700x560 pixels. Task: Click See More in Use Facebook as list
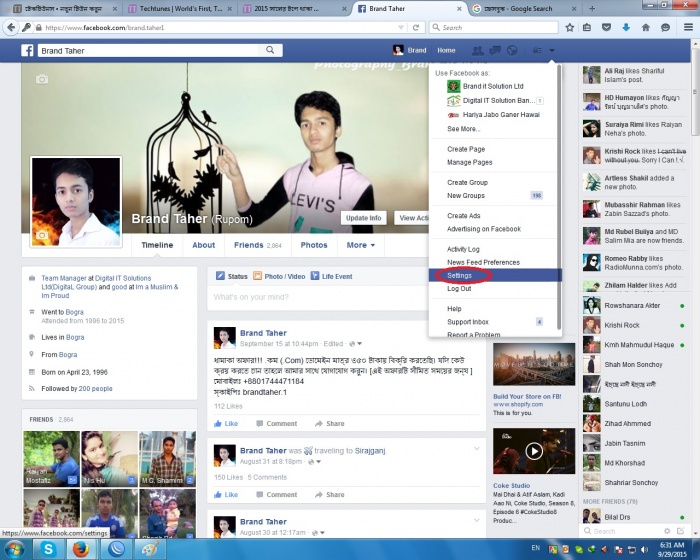point(463,129)
